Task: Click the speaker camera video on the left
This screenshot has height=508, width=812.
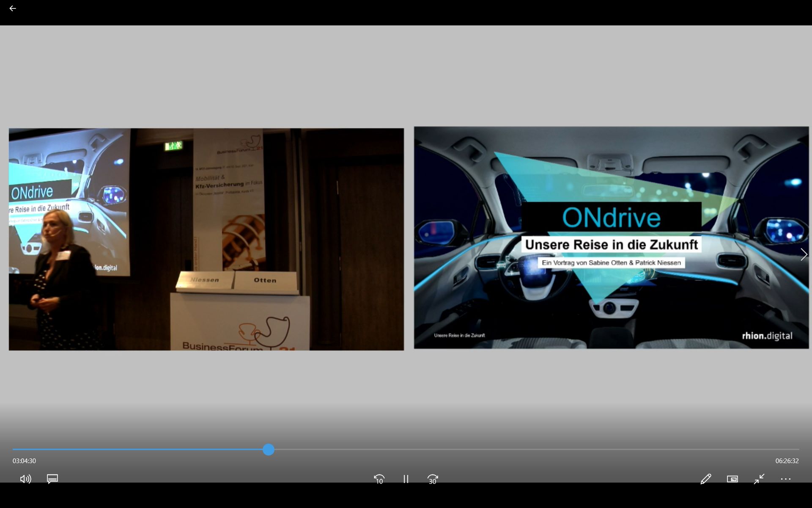Action: point(206,239)
